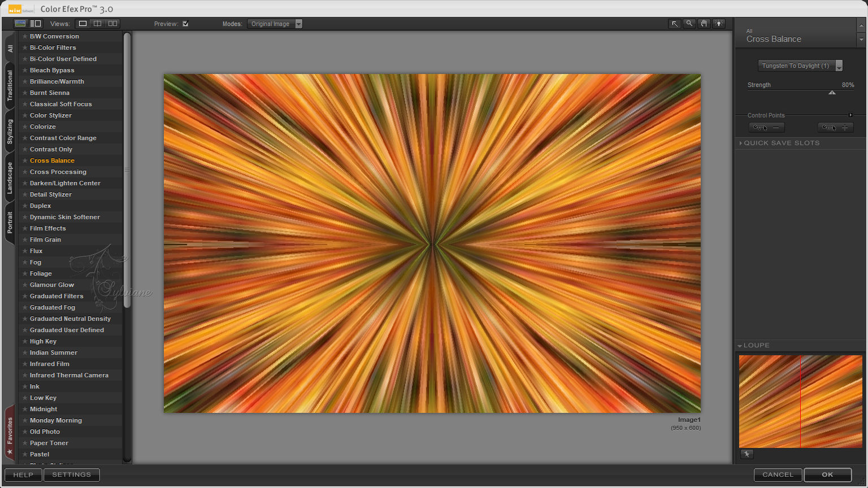Select the zoom magnifier tool
The image size is (868, 488).
click(x=689, y=24)
